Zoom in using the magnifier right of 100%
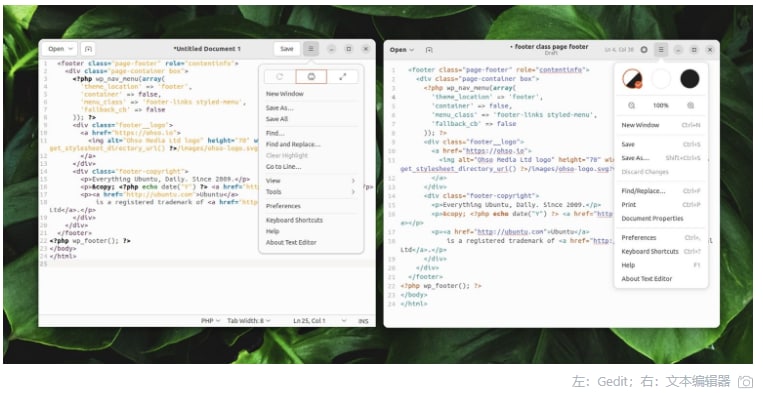The width and height of the screenshot is (763, 393). [x=690, y=106]
